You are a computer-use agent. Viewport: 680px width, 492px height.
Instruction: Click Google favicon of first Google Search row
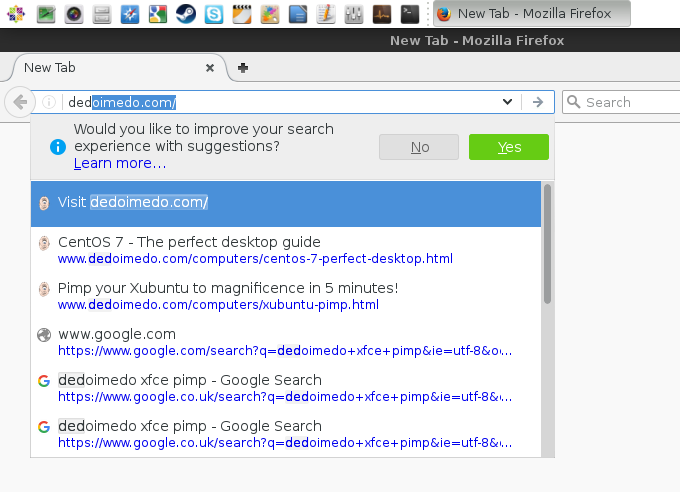(x=44, y=381)
